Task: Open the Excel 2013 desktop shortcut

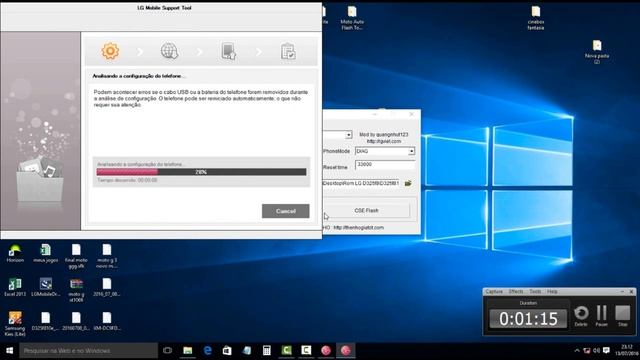Action: [x=15, y=287]
